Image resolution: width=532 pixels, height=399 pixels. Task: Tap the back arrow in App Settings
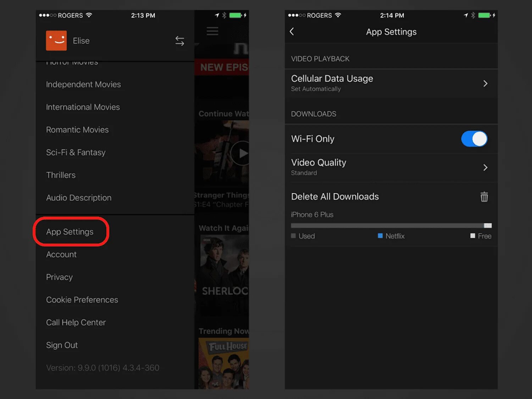(292, 32)
